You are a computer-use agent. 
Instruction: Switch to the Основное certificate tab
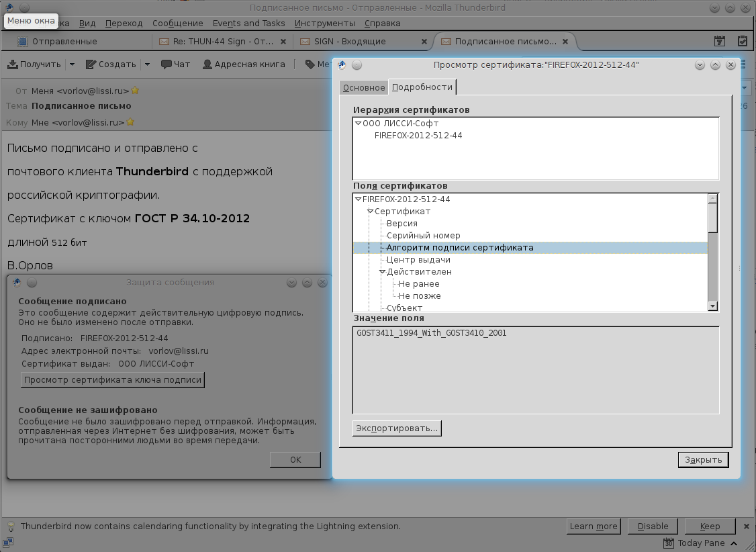pos(364,87)
